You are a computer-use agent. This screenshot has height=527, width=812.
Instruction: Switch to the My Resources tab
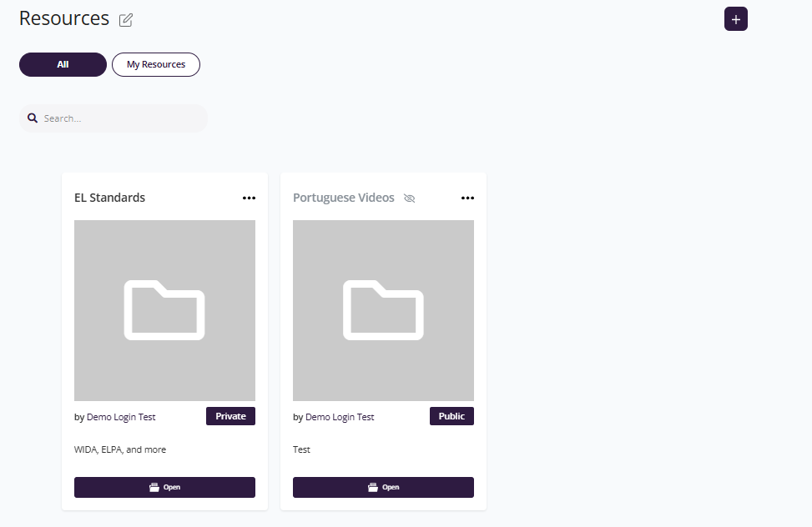pos(156,64)
